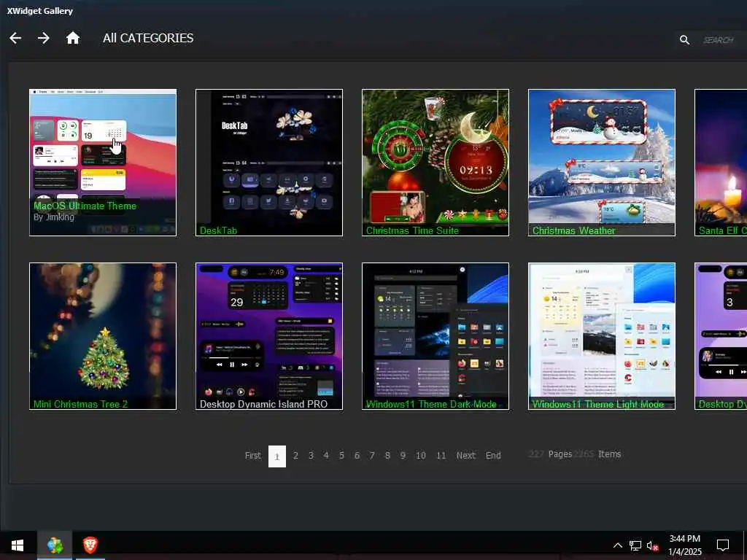
Task: Open Windows11 Theme Dark Mode thumbnail
Action: 436,336
